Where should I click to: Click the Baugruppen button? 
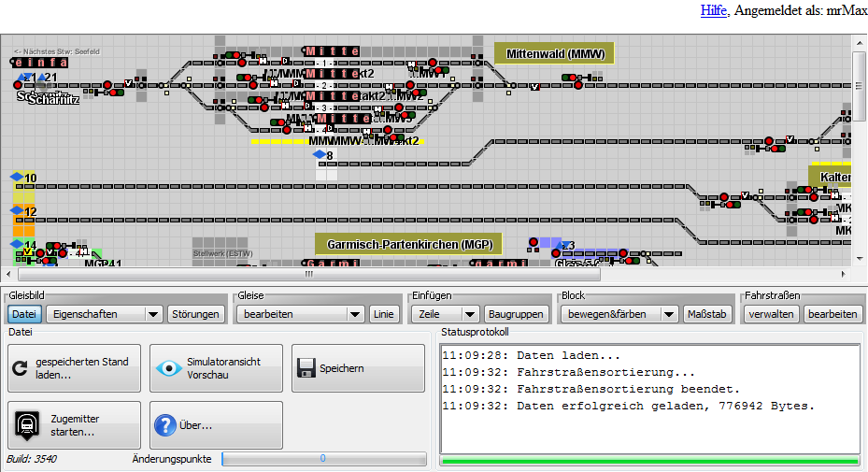pos(515,314)
